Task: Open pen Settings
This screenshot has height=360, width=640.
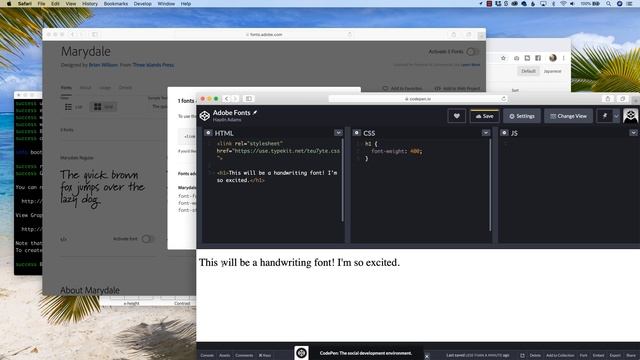Action: tap(522, 116)
